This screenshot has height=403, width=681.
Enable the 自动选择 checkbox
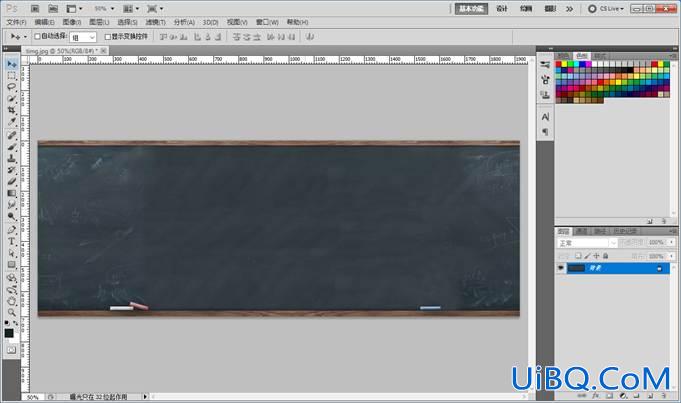point(37,36)
